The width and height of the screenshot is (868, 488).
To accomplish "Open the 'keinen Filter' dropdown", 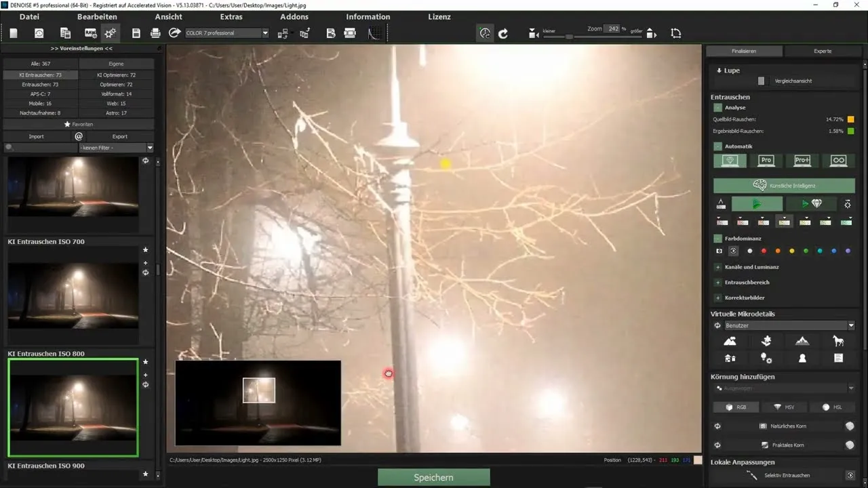I will (x=116, y=147).
